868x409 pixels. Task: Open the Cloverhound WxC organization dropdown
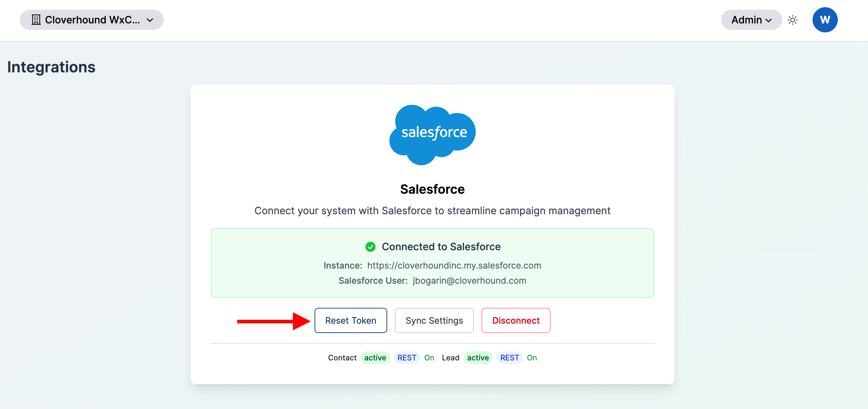[x=91, y=20]
